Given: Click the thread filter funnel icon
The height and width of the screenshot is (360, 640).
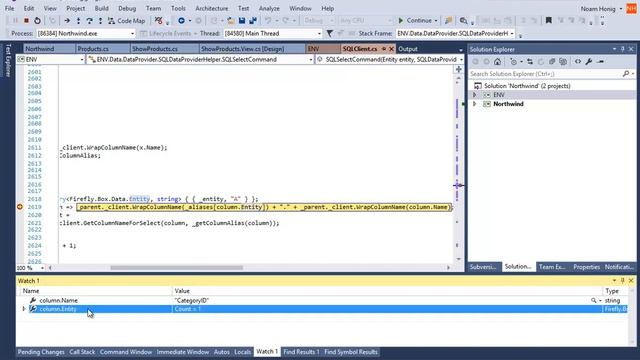Looking at the screenshot, I should pyautogui.click(x=329, y=33).
